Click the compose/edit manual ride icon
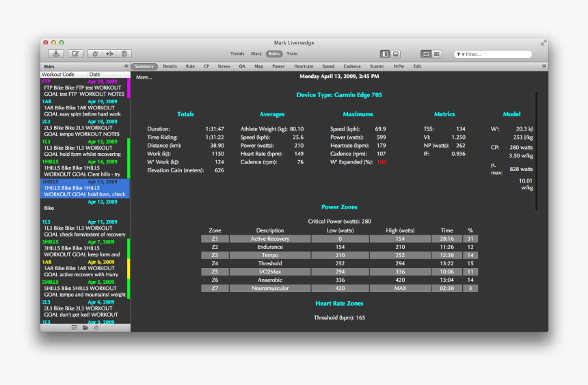Screen dimensions: 588x385 click(75, 53)
